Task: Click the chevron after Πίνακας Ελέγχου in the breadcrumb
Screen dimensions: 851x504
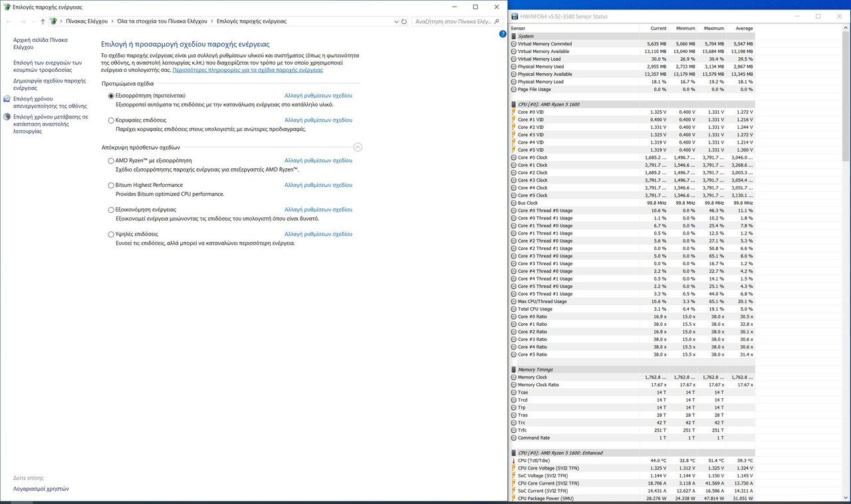Action: 112,21
